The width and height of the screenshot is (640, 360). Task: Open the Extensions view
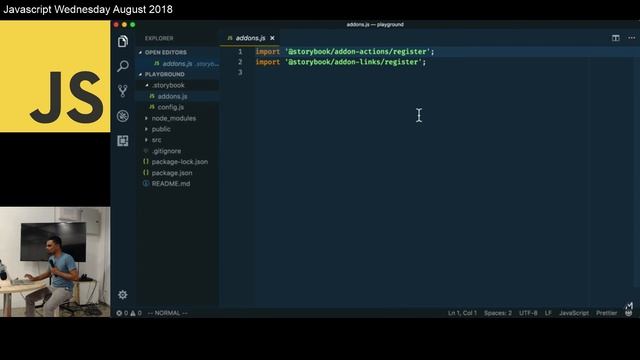pos(122,141)
